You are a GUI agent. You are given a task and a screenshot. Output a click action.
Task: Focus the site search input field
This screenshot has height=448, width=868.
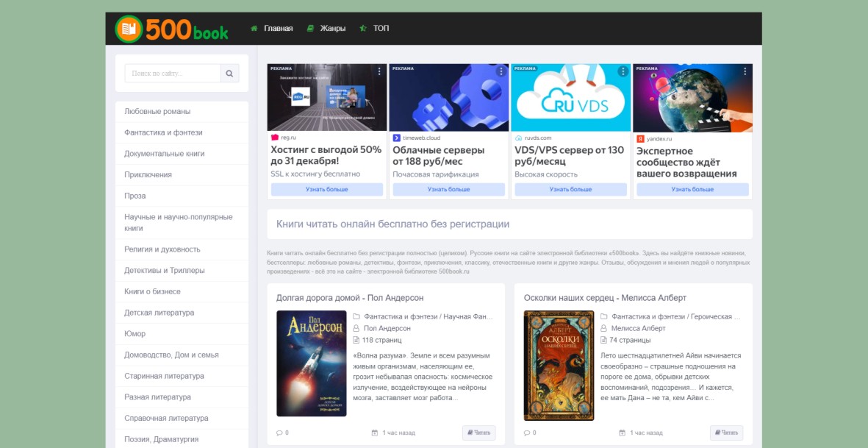click(173, 74)
